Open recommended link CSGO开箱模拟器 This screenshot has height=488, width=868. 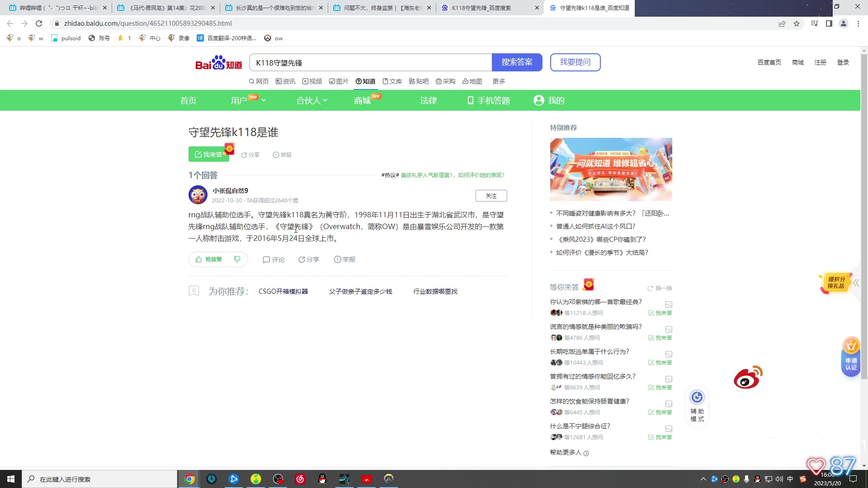tap(283, 292)
